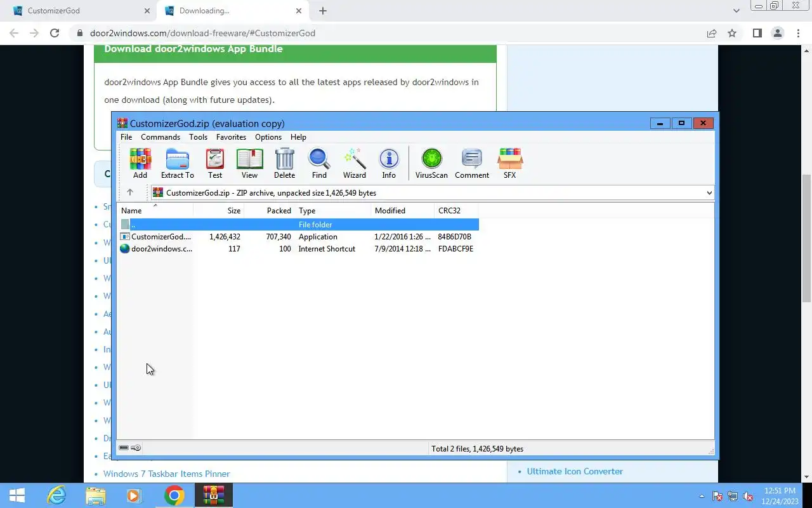
Task: Sort by the CRC32 column header
Action: click(456, 210)
